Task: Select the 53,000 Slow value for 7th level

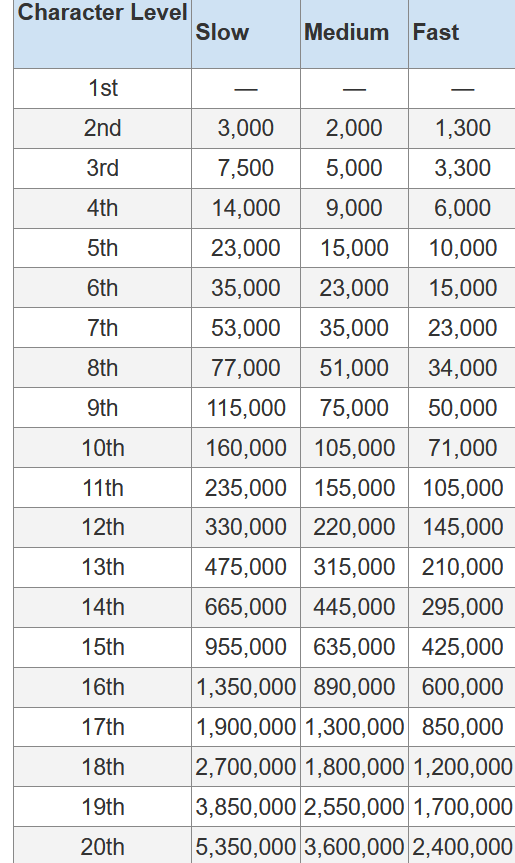Action: pos(245,328)
